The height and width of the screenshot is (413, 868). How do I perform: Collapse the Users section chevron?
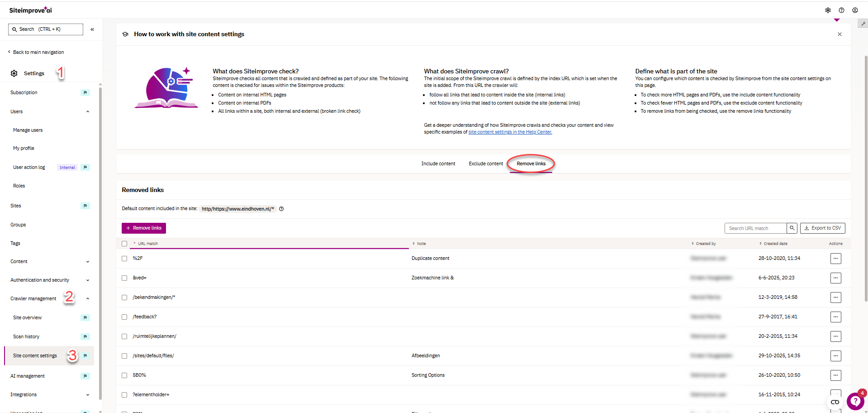click(88, 112)
